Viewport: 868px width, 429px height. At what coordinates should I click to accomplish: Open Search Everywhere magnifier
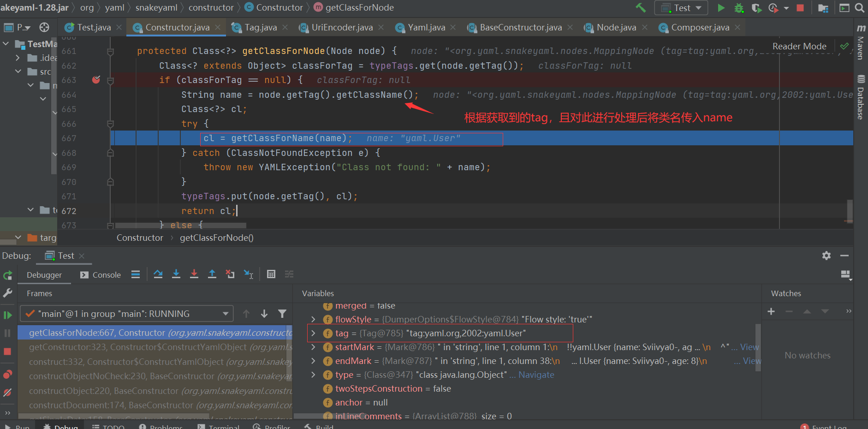[860, 8]
